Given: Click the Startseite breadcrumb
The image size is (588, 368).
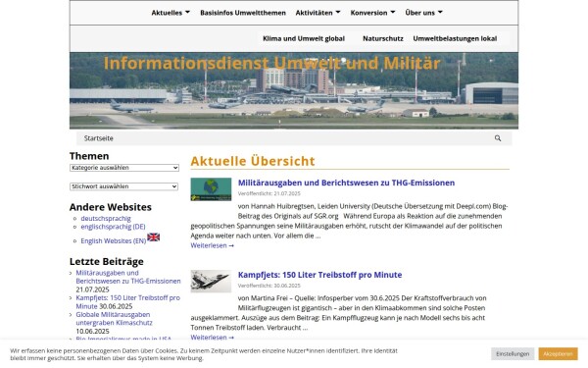Looking at the screenshot, I should pyautogui.click(x=99, y=138).
